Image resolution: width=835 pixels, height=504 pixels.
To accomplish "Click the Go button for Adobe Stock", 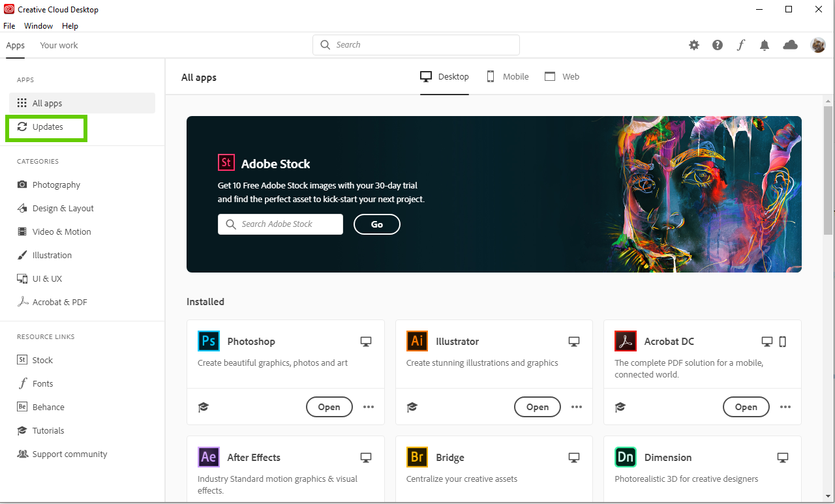I will click(x=376, y=224).
